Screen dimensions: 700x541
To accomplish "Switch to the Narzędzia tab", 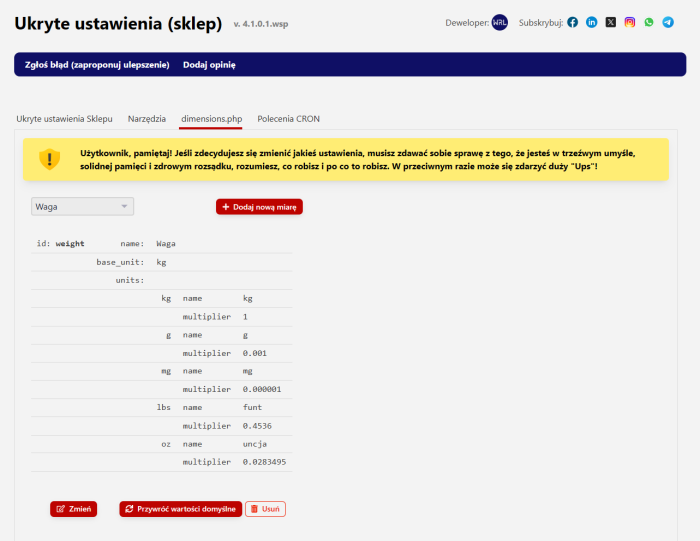I will tap(147, 119).
